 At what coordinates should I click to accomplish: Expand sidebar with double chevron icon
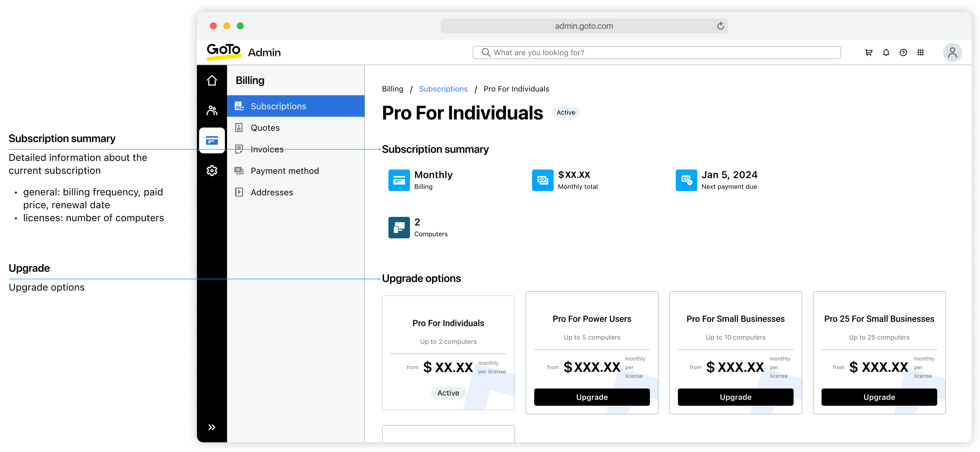point(212,427)
